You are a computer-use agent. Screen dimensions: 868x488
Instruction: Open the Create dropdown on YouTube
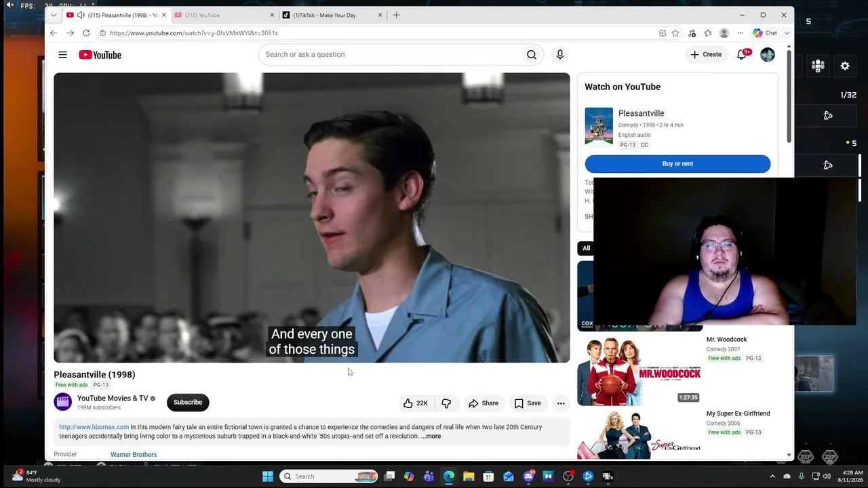click(x=706, y=55)
